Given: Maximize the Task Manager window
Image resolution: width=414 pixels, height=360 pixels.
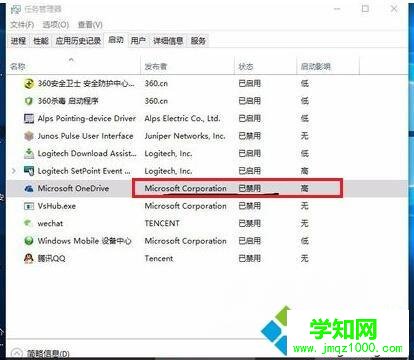Looking at the screenshot, I should [x=365, y=9].
